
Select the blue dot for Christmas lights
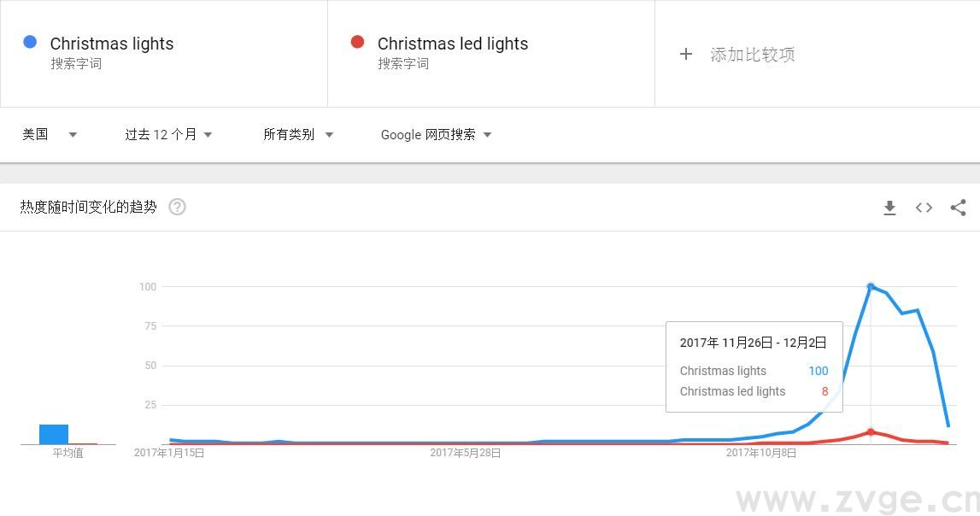[31, 41]
